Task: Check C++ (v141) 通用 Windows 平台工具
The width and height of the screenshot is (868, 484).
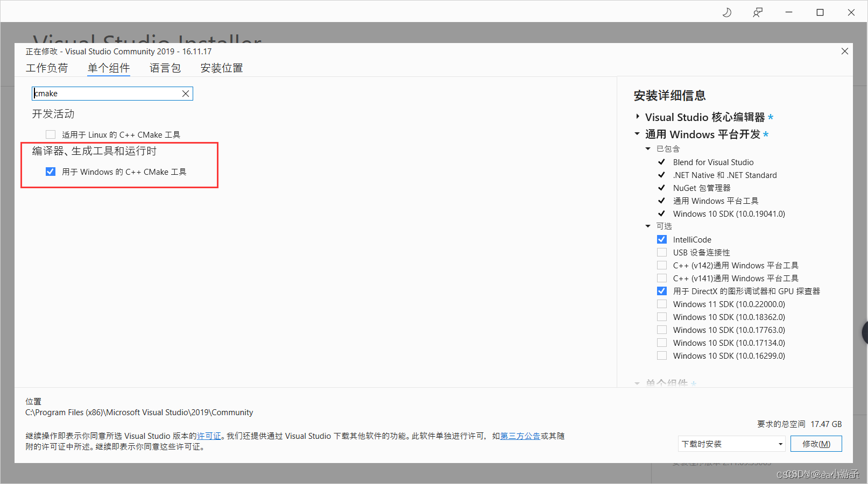Action: (662, 278)
